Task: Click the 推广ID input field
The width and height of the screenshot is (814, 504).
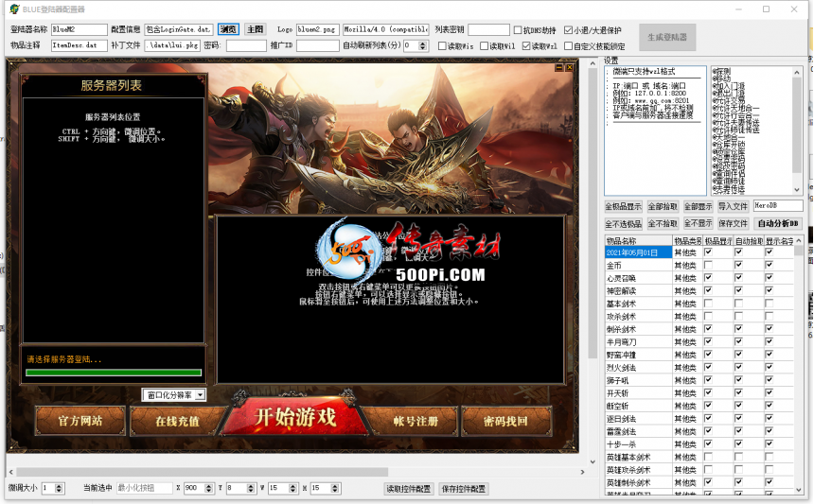Action: [317, 45]
